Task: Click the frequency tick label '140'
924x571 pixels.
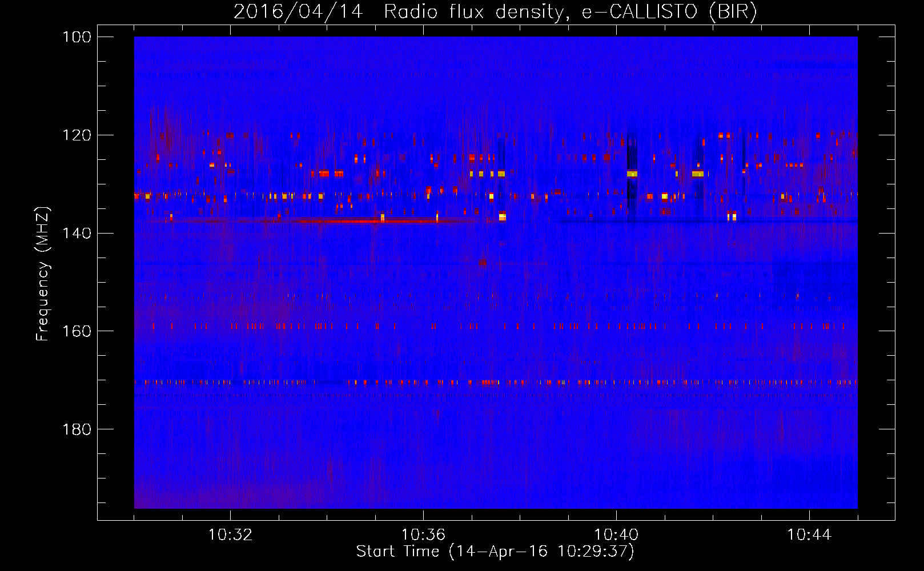Action: tap(78, 233)
